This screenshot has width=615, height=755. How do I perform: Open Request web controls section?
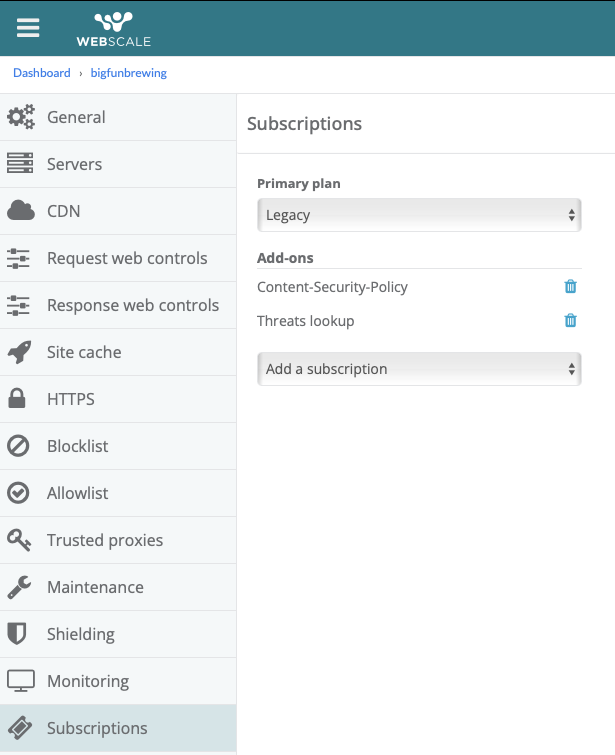tap(127, 258)
